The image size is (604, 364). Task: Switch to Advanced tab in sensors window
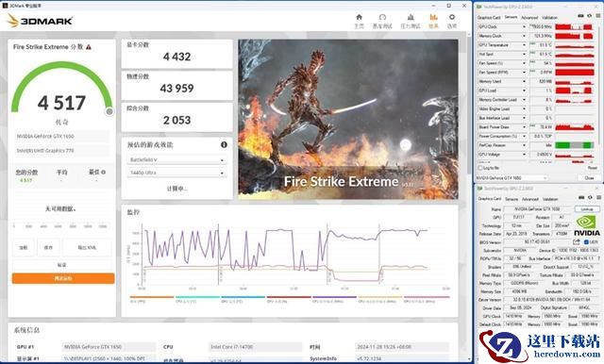(529, 17)
